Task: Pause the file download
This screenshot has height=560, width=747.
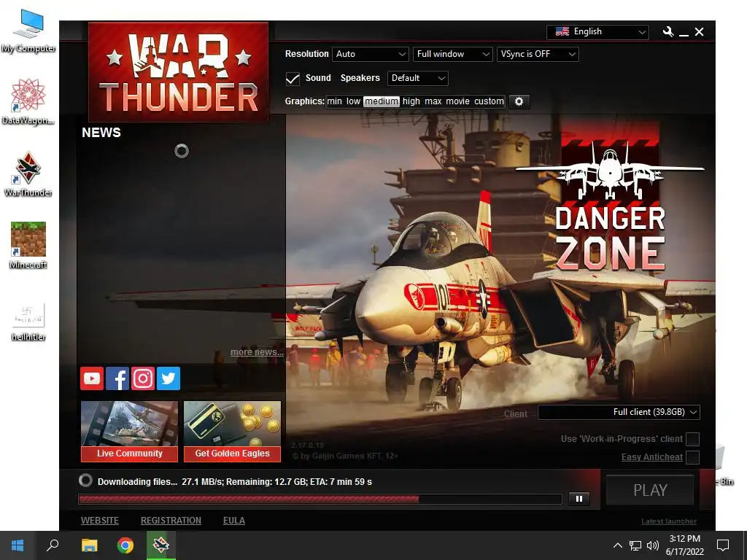Action: (579, 499)
